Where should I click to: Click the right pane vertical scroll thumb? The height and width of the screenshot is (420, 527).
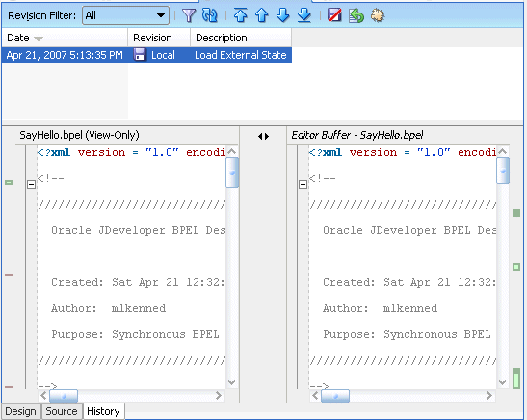(503, 171)
